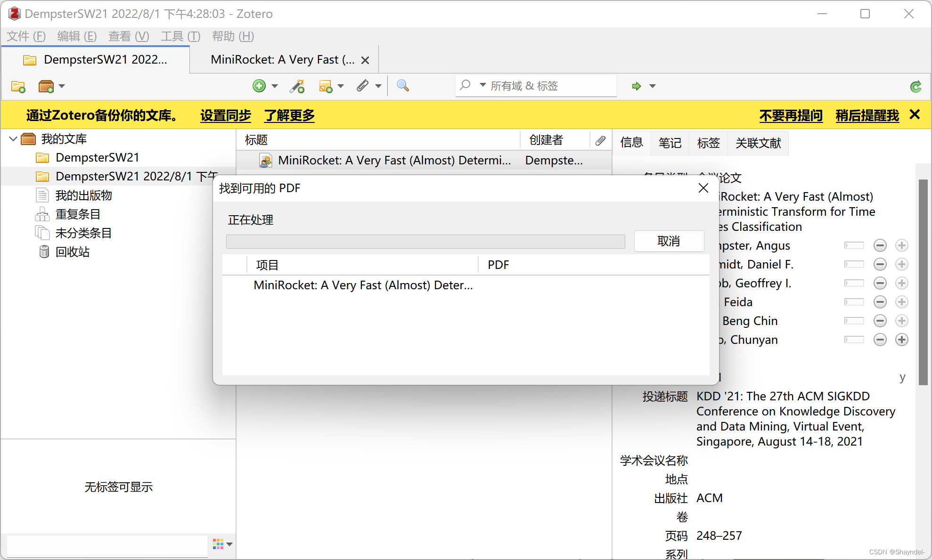Click the 设置同步 link

coord(225,115)
